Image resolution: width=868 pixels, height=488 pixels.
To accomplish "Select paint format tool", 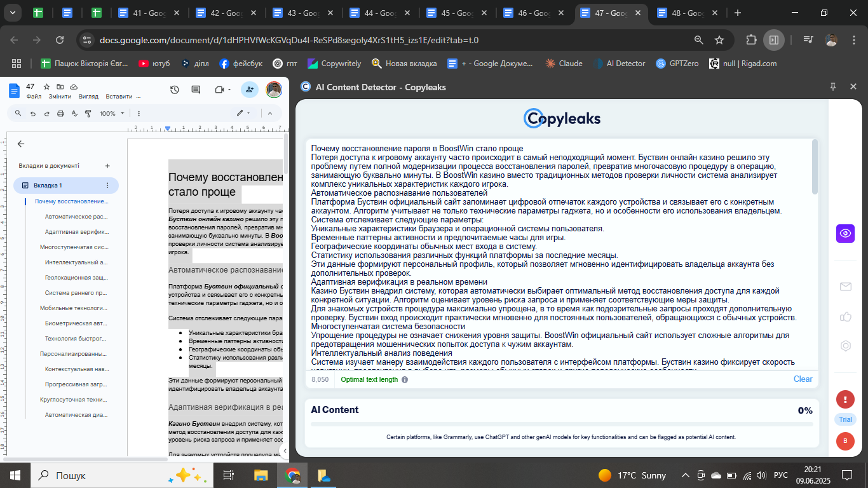I will (87, 113).
